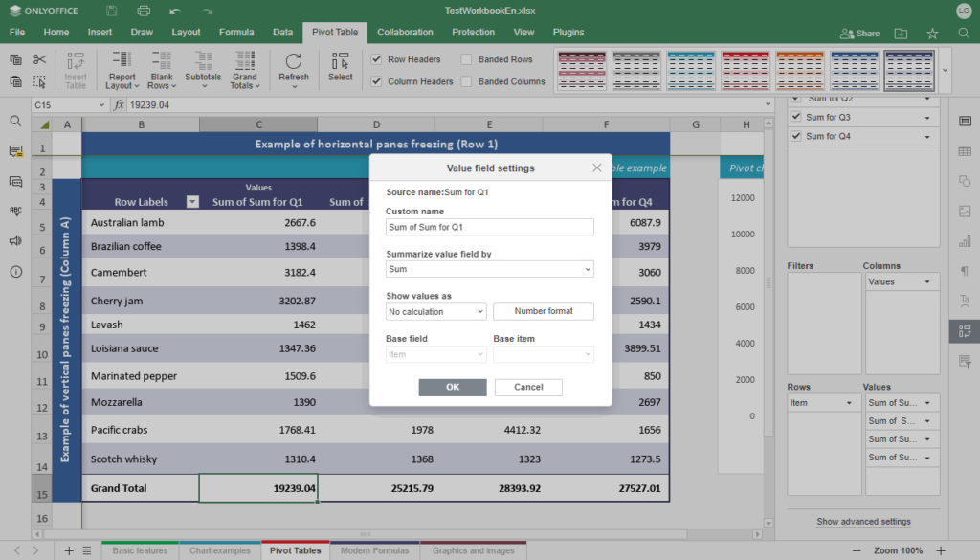
Task: Open Chart settings in the right sidebar
Action: (x=965, y=242)
